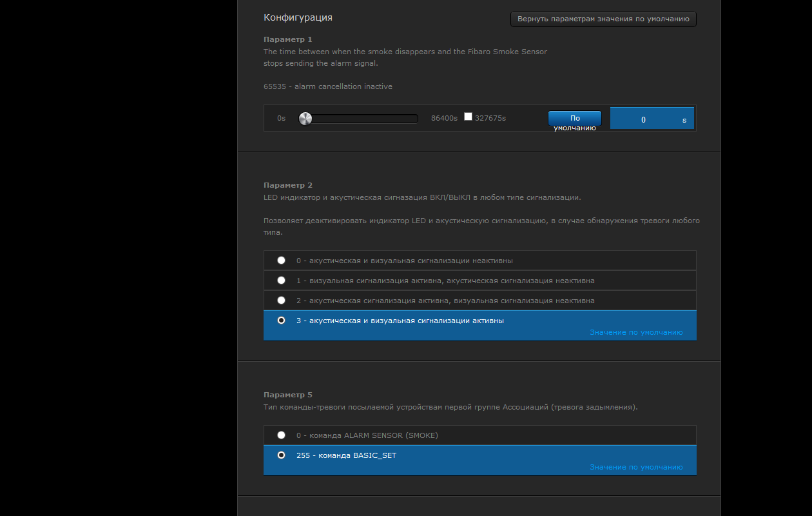This screenshot has width=812, height=516.
Task: Click the Parameter 1 'По умолчанию' button
Action: 575,119
